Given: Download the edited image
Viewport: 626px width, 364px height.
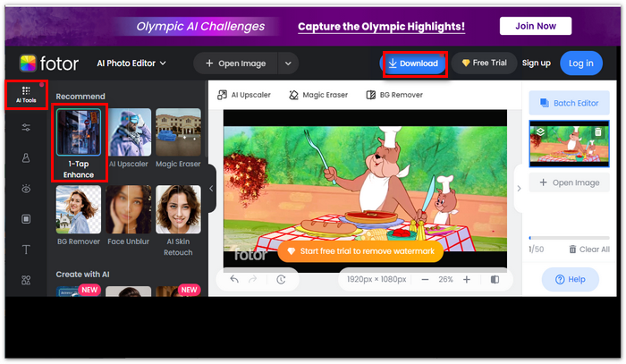Looking at the screenshot, I should (413, 63).
